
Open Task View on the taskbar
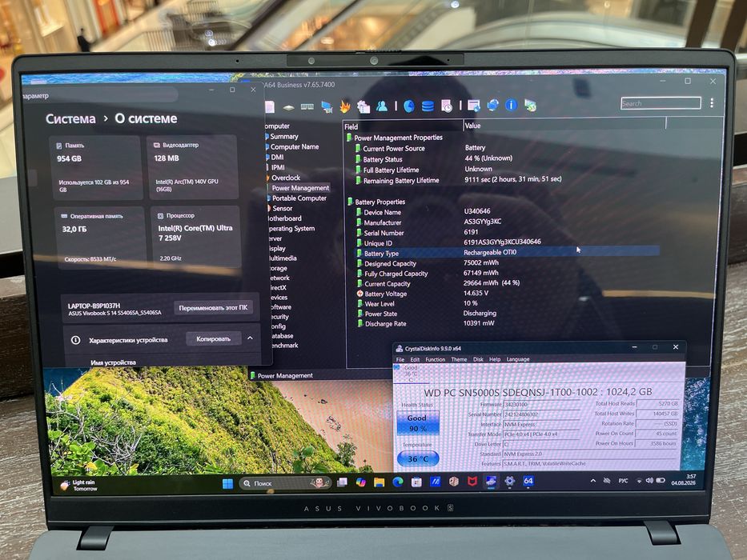(x=342, y=482)
